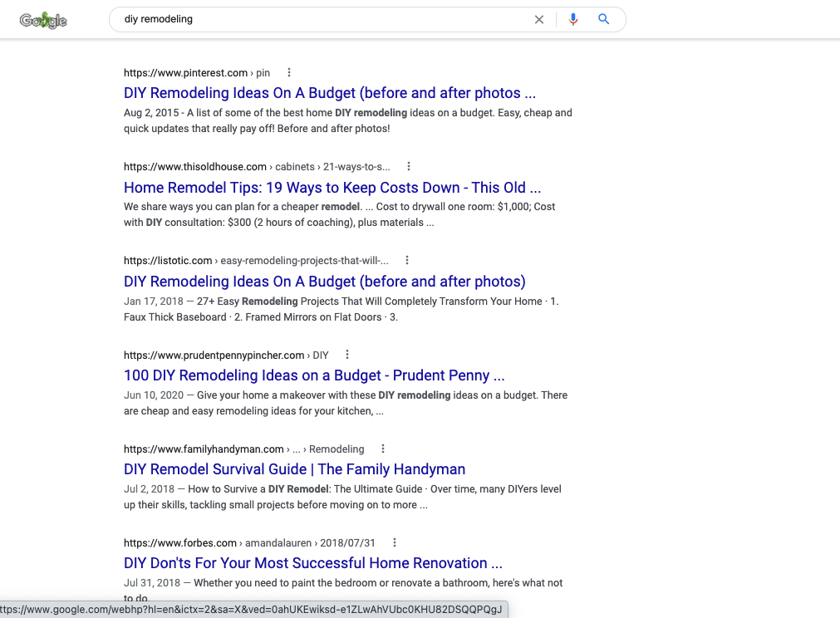Open "DIY Remodel Survival Guide"
Screen dimensions: 840x618
pyautogui.click(x=294, y=469)
